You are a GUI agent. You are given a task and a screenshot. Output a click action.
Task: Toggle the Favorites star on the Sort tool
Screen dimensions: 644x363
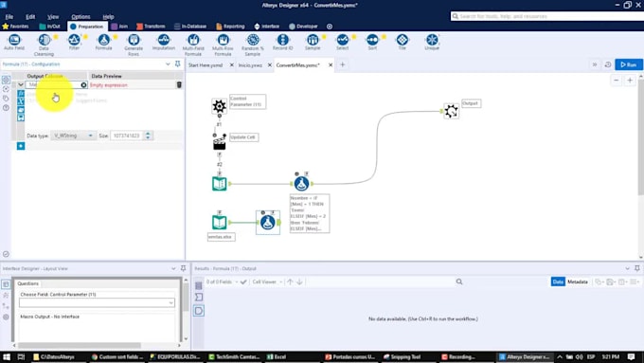click(384, 37)
